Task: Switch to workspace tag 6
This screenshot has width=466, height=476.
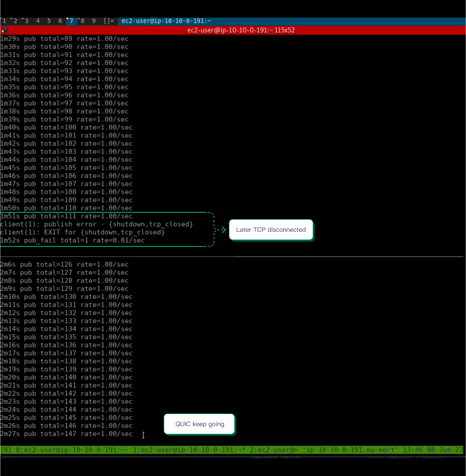Action: (60, 21)
